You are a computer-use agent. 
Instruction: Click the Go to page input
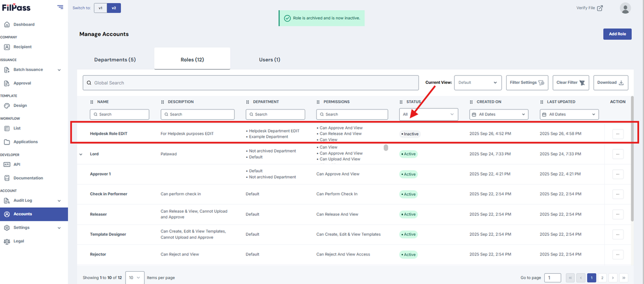553,278
